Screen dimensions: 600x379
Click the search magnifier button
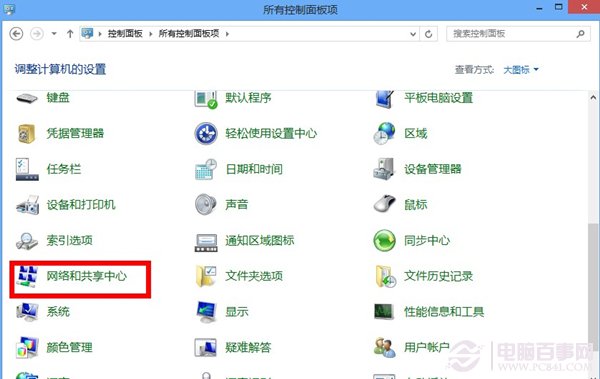(580, 34)
